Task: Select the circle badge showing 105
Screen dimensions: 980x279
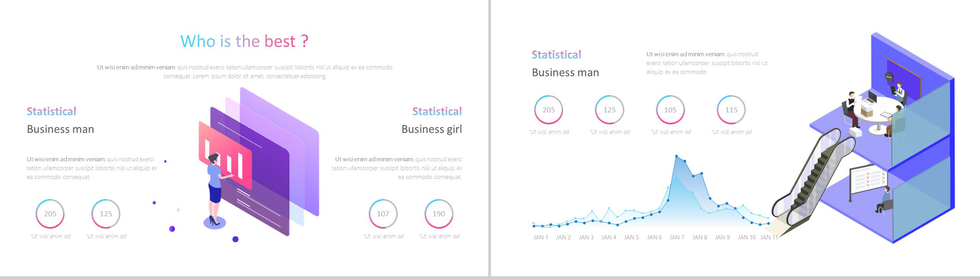Action: tap(670, 109)
